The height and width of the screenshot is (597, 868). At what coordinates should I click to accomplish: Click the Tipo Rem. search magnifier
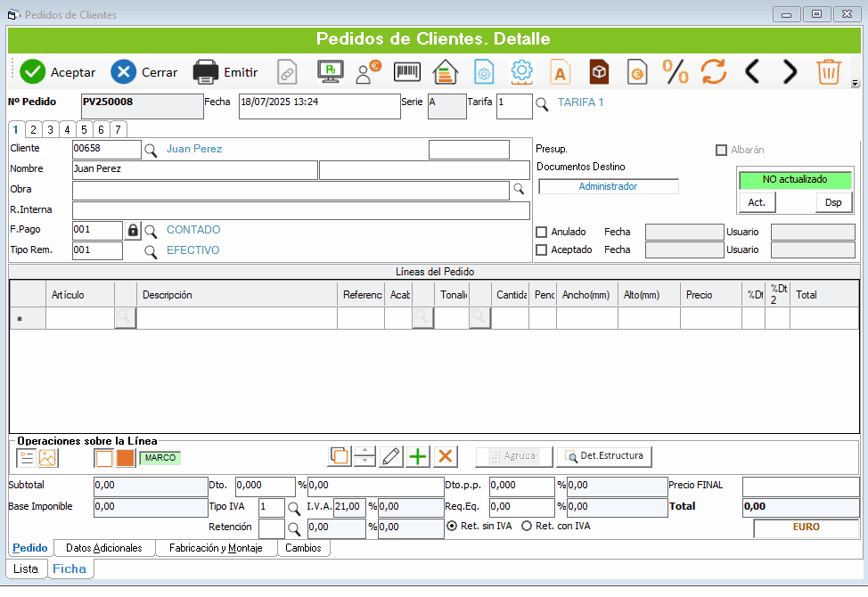point(151,252)
